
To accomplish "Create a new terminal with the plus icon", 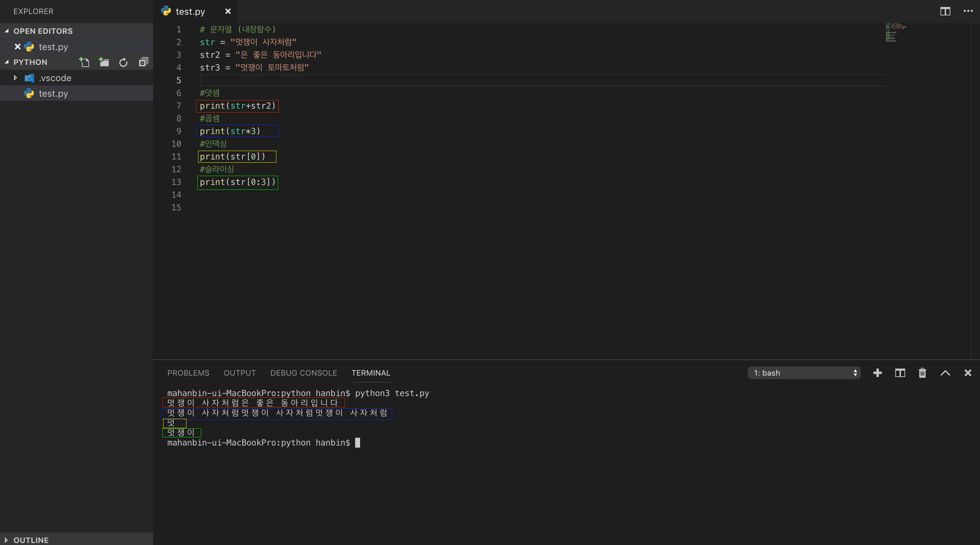I will (877, 373).
